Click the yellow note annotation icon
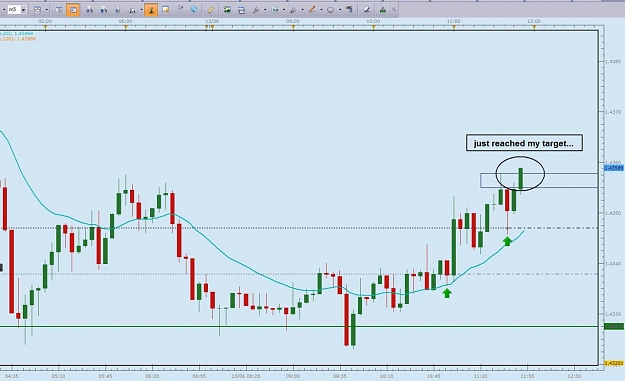The height and width of the screenshot is (381, 625). coord(165,10)
